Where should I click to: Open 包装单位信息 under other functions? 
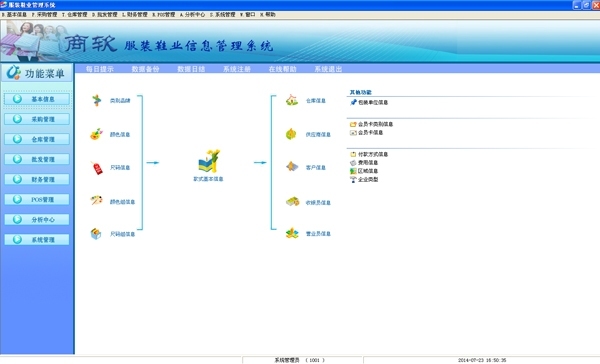(373, 103)
